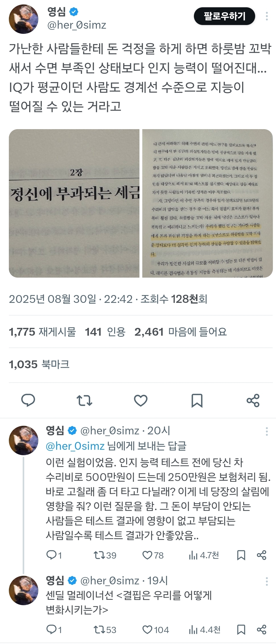The height and width of the screenshot is (644, 276).
Task: Bookmark the reply mentioning 센딜 멀레이너선
Action: tap(241, 630)
